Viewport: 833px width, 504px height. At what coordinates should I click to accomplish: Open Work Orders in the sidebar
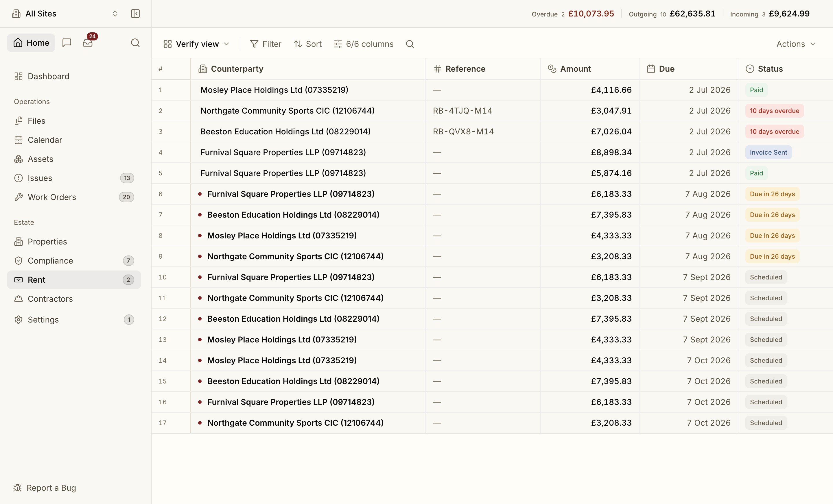pyautogui.click(x=74, y=197)
